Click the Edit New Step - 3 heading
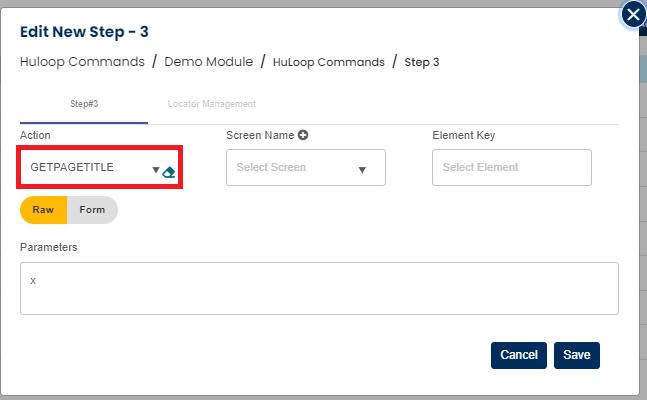 pos(83,34)
